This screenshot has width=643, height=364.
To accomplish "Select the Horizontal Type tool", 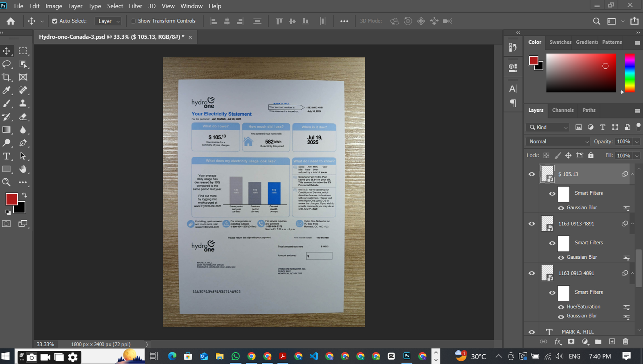I will click(6, 156).
